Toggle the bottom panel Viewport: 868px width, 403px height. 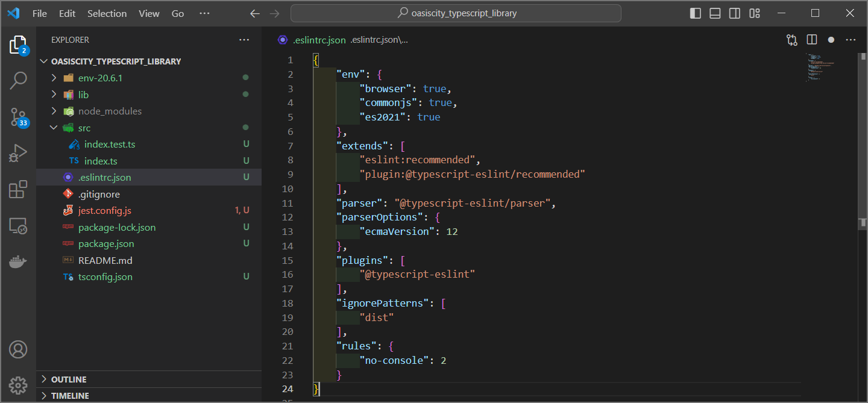point(715,13)
